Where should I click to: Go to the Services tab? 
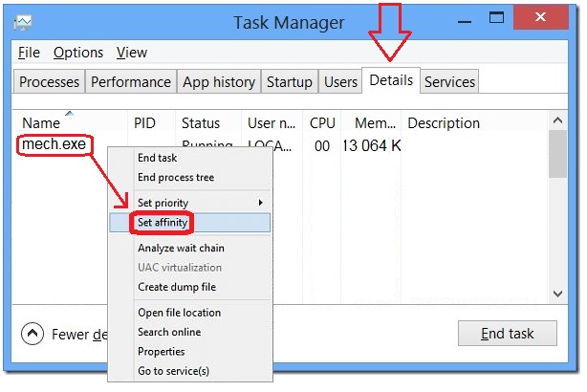[x=449, y=82]
